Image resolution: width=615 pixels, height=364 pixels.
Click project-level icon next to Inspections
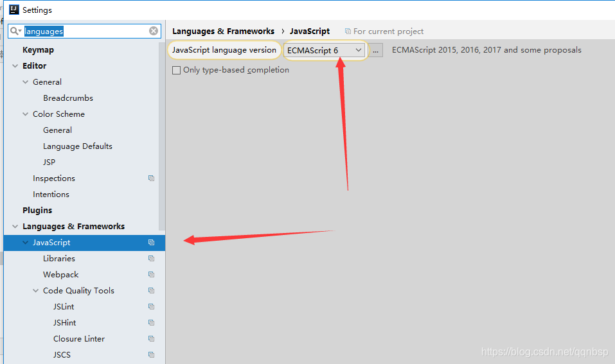point(151,178)
